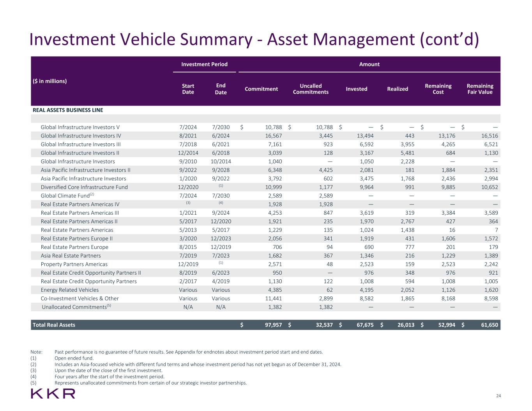The image size is (532, 411).
Task: Click Real Estate Partners Americas IV name
Action: 80,204
